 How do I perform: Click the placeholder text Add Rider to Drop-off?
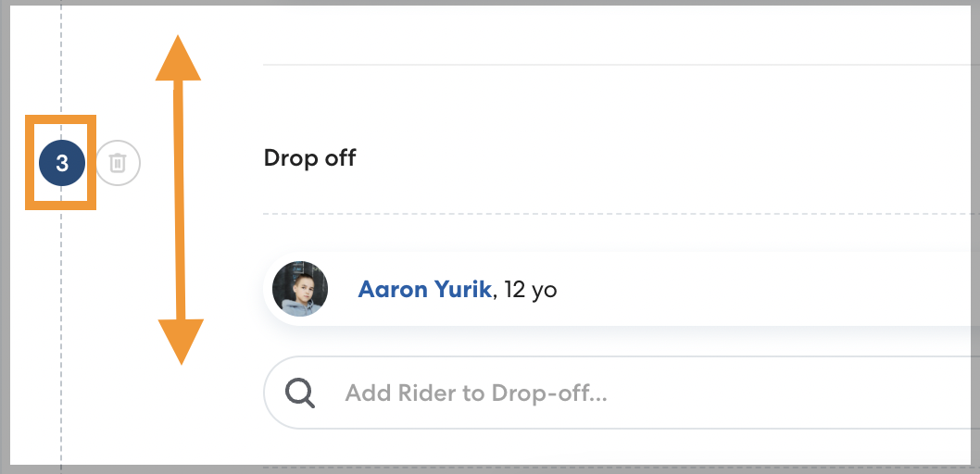coord(476,393)
